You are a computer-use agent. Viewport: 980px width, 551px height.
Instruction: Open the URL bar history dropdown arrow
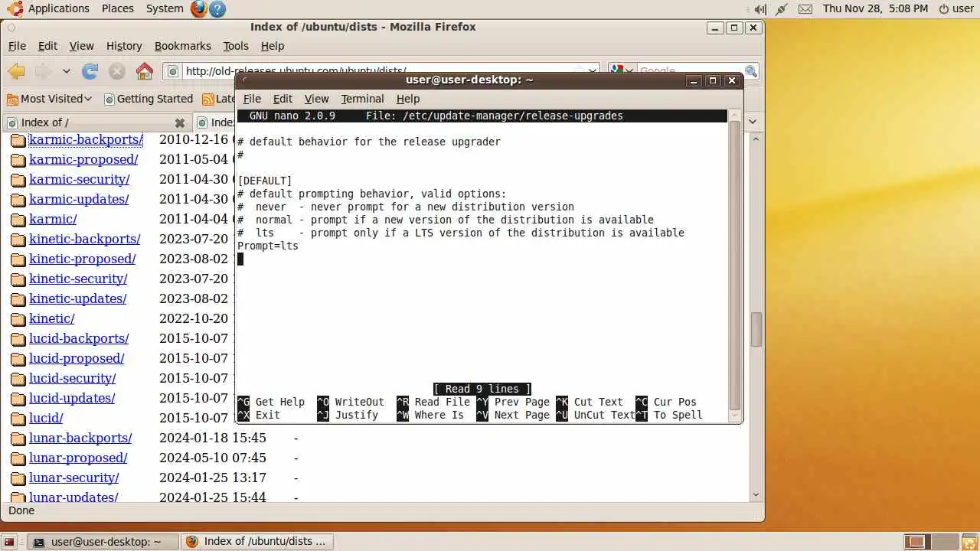coord(592,71)
